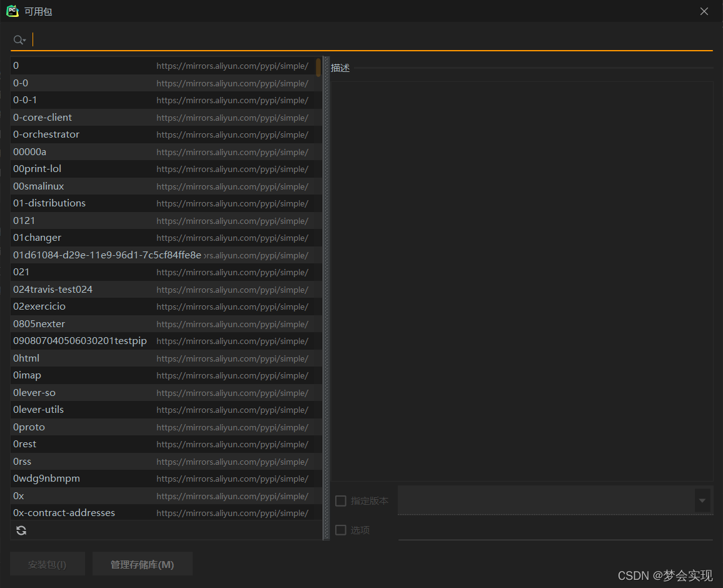Click the 安装包(I) button
Screen dimensions: 723x588
48,564
